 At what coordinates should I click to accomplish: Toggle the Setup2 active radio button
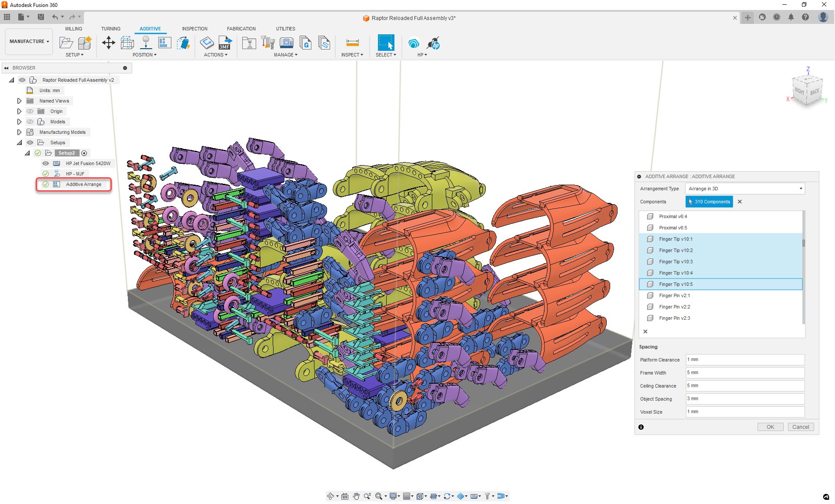coord(84,153)
